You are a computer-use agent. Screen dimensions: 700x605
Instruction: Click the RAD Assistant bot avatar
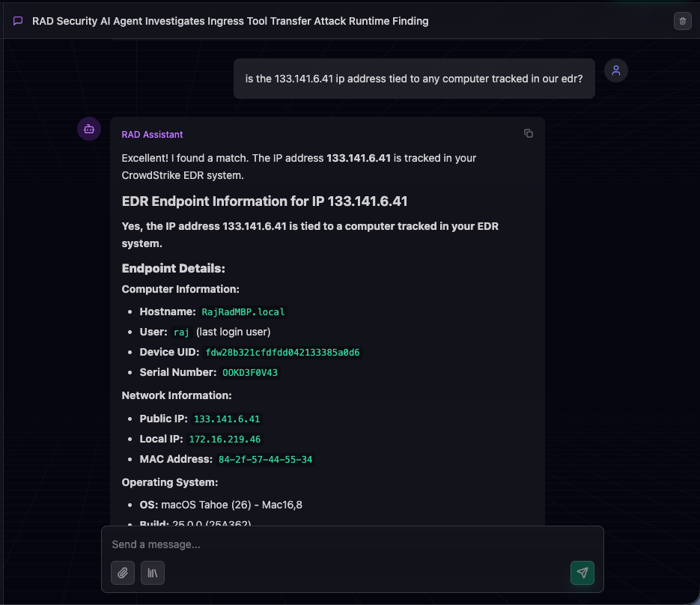89,129
